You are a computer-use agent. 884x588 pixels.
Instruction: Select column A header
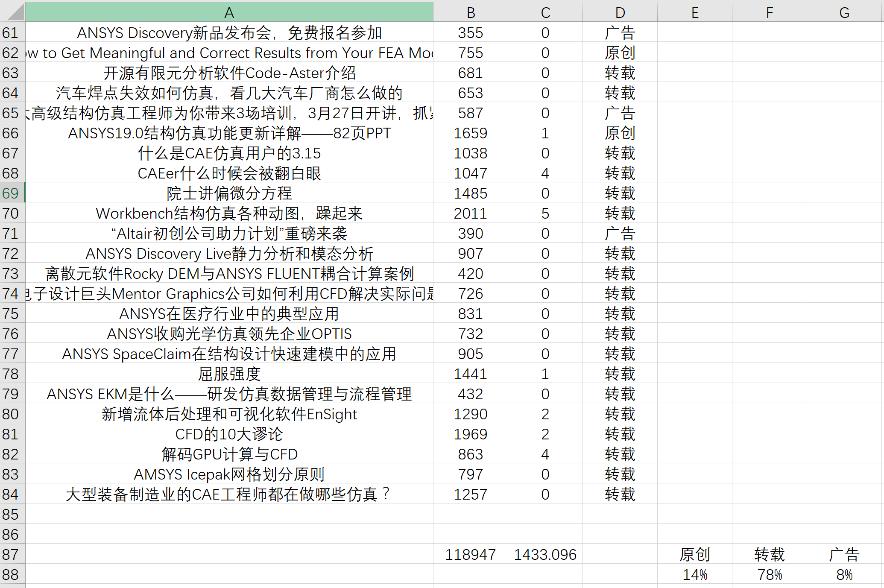229,12
